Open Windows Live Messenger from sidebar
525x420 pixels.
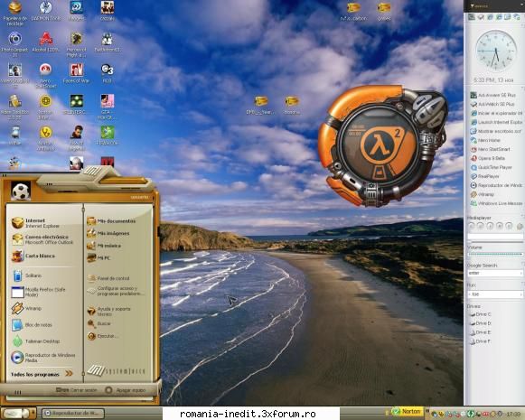[x=496, y=203]
